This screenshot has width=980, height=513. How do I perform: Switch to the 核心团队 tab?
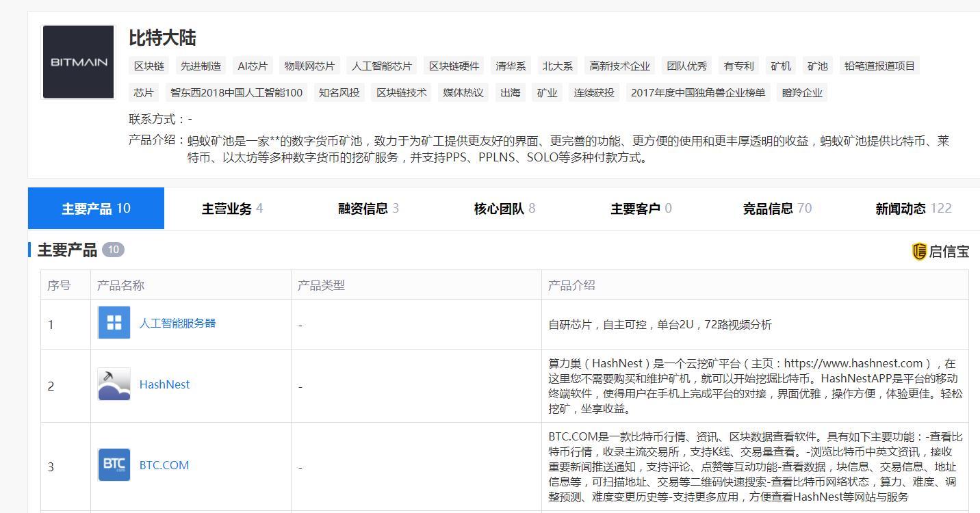504,209
